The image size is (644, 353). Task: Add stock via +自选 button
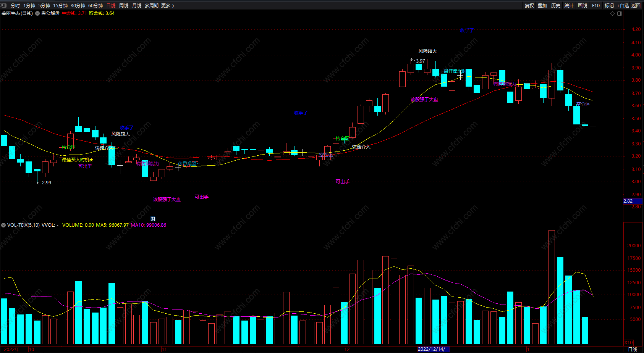tap(623, 5)
